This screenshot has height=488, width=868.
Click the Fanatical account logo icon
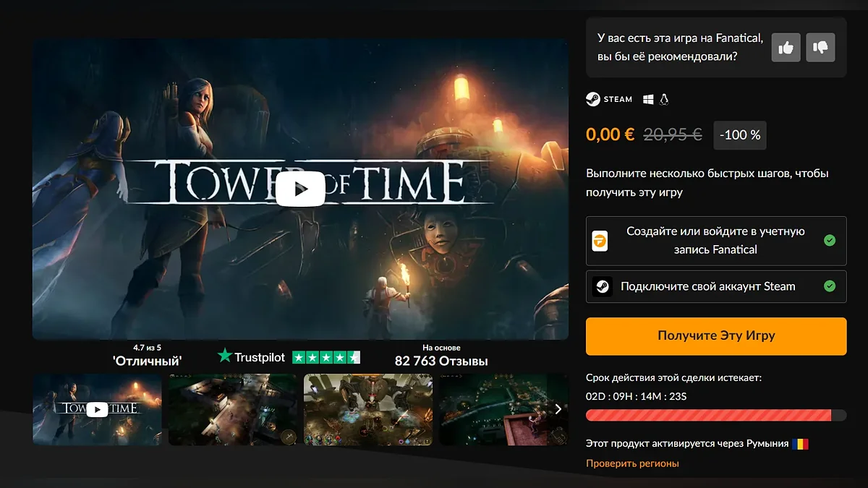tap(600, 241)
